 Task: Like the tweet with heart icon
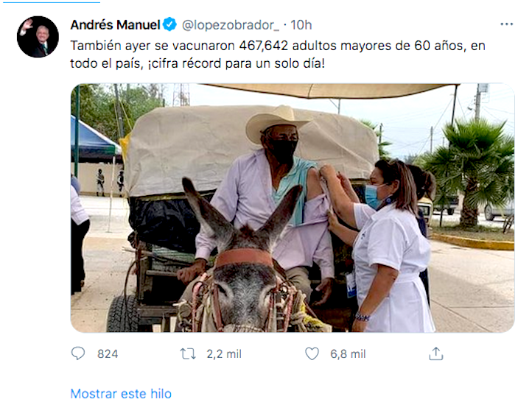[x=312, y=353]
